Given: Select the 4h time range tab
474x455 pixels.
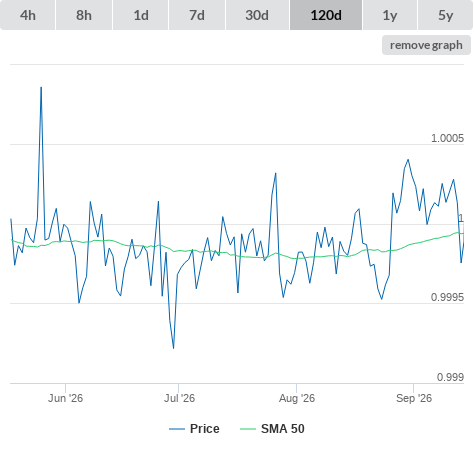Looking at the screenshot, I should (x=28, y=15).
